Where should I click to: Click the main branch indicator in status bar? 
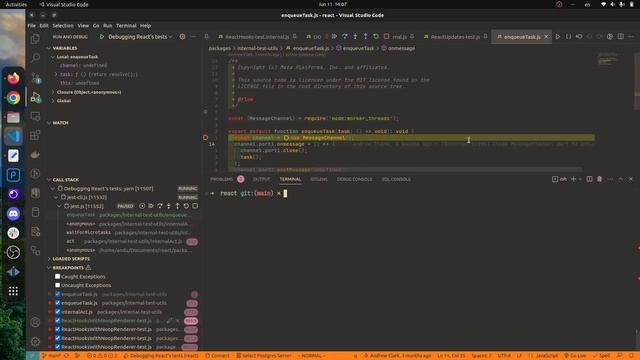coord(51,356)
